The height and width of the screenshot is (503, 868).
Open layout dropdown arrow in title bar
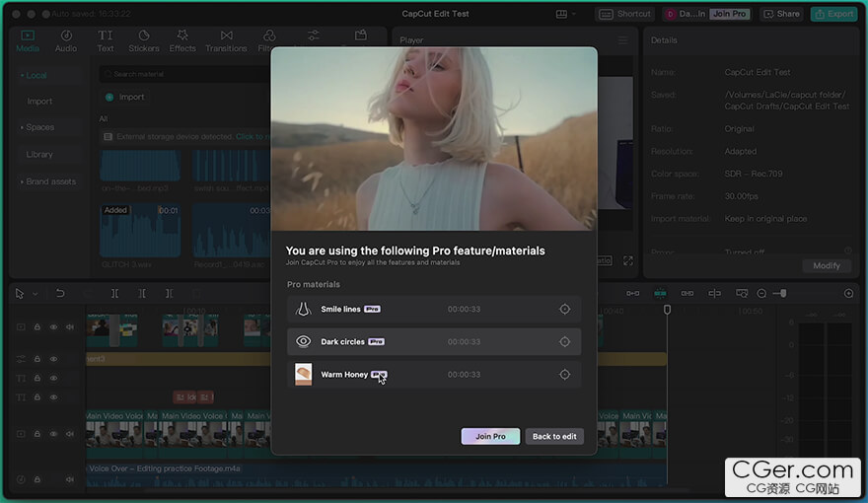click(574, 14)
